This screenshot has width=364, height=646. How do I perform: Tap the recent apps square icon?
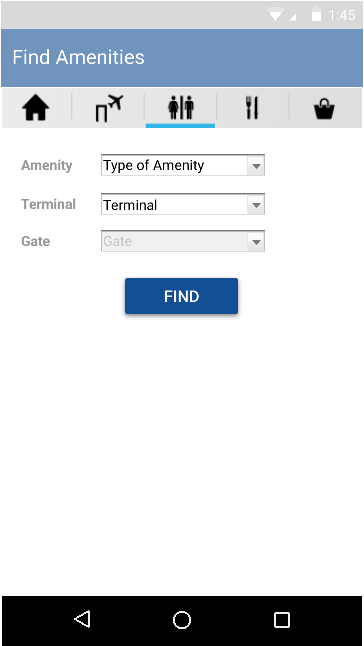(282, 620)
